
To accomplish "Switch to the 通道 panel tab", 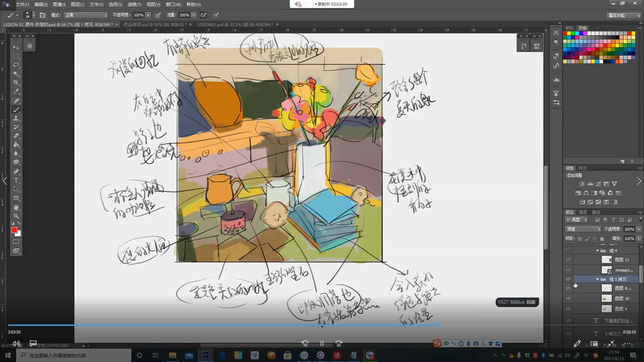I will (583, 212).
